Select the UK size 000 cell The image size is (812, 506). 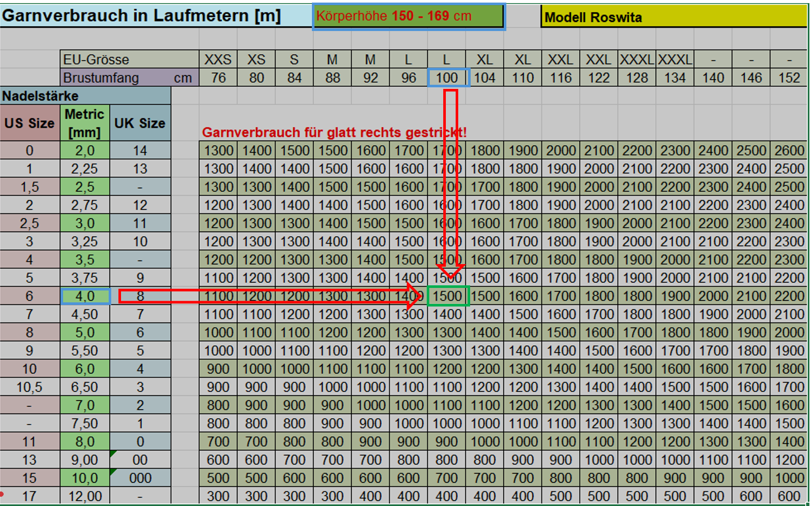click(140, 478)
